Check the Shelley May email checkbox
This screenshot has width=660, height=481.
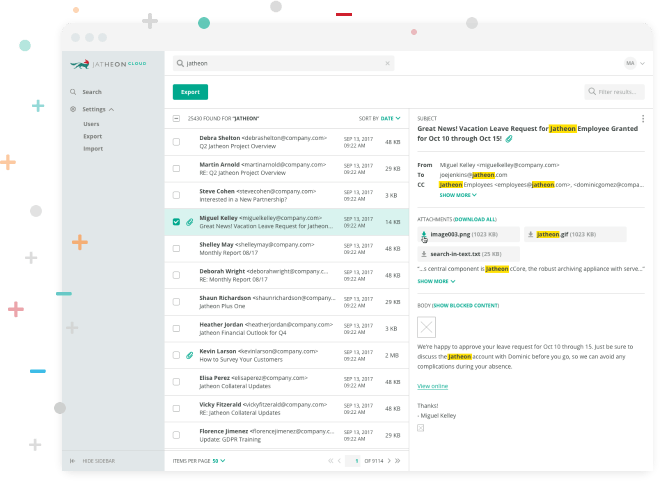[176, 249]
